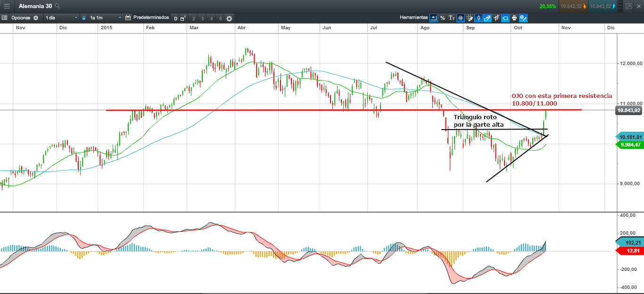Click the buy price 10.843,52 button
The image size is (644, 294).
pyautogui.click(x=603, y=6)
